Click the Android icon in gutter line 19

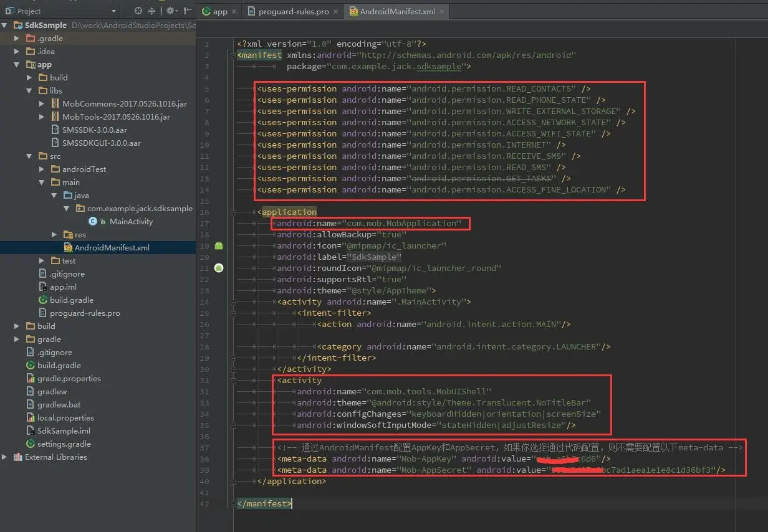219,245
